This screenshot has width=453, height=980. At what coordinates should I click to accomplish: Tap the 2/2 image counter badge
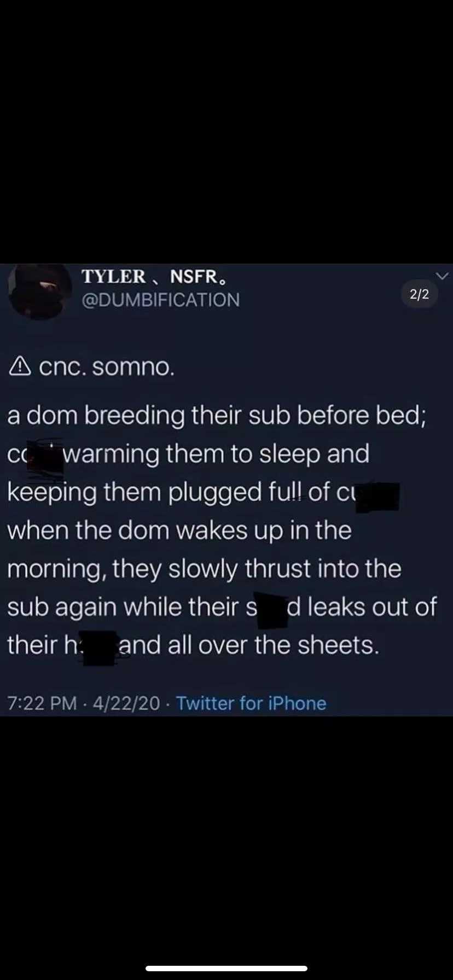pos(419,295)
